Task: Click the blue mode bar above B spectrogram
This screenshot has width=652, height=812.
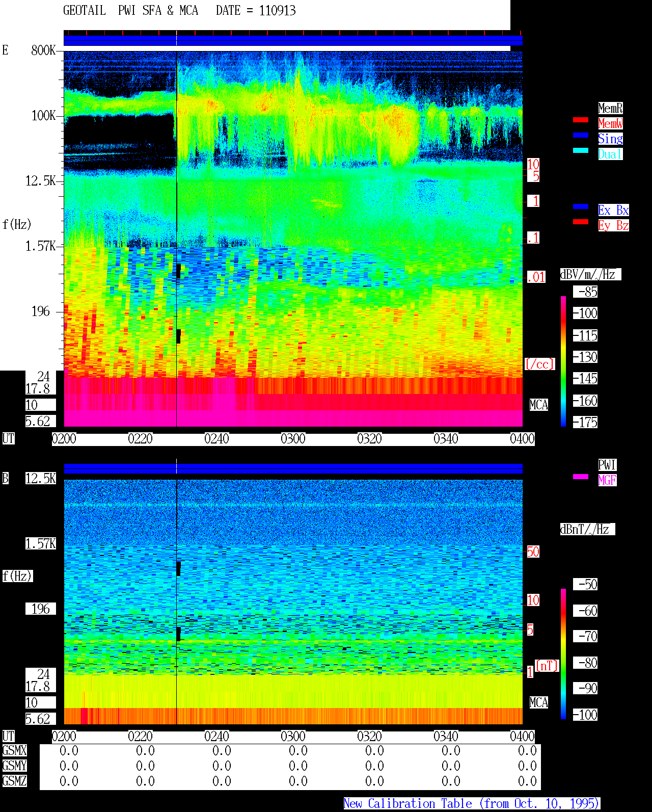Action: click(x=293, y=468)
